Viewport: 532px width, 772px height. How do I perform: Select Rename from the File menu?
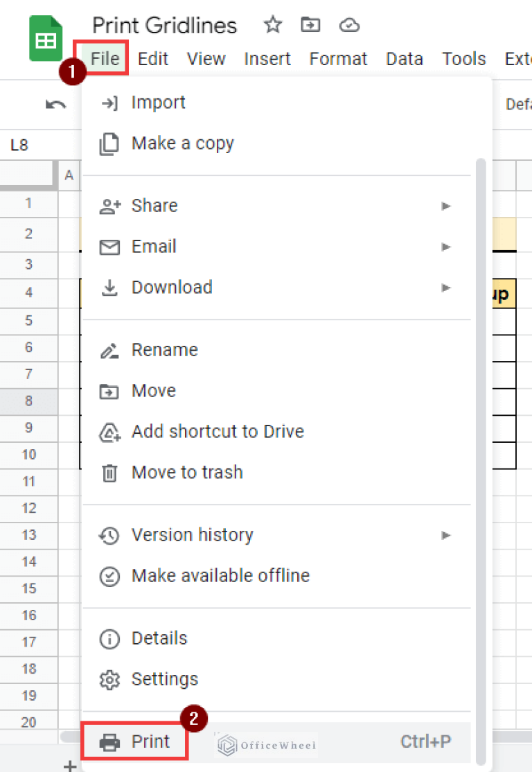tap(165, 350)
